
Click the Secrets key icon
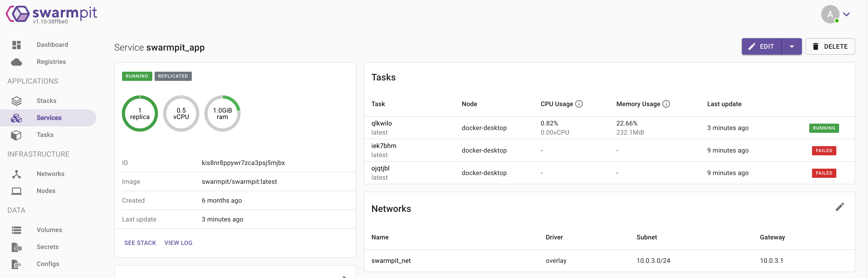tap(16, 247)
